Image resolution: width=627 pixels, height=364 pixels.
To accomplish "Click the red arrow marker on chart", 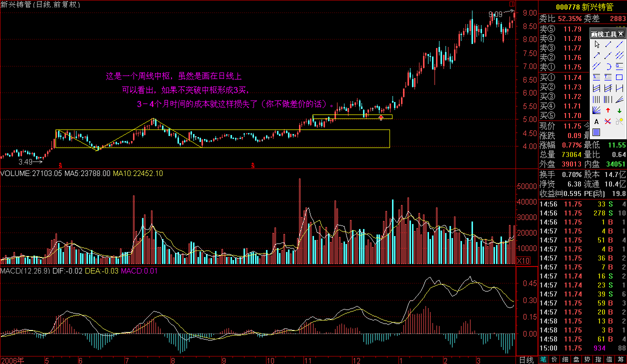I will click(381, 117).
